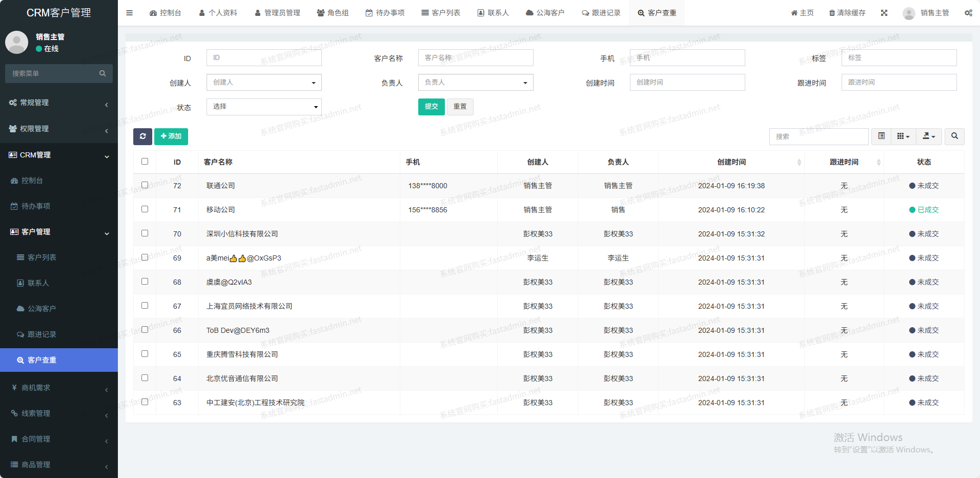Click the 客户名称 filter input field

[x=476, y=58]
